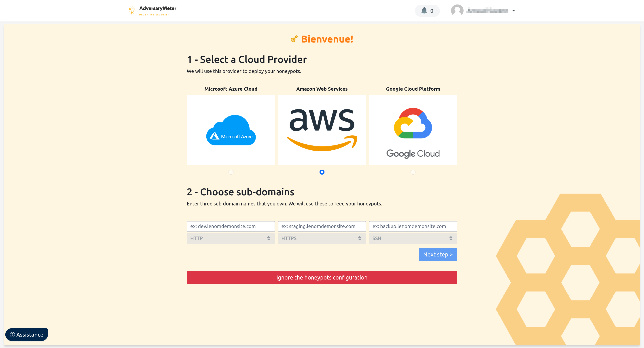
Task: Click the blurred account name in header
Action: click(x=487, y=11)
